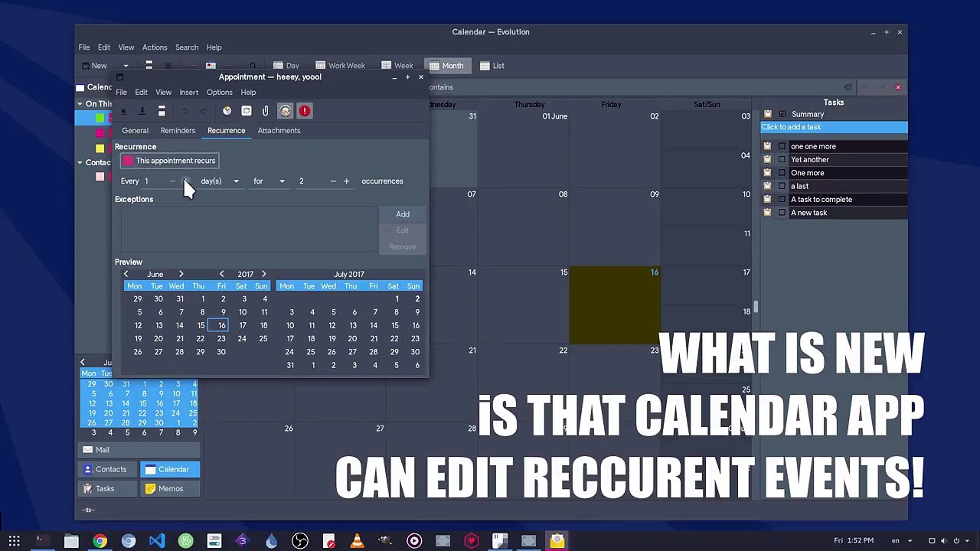Image resolution: width=980 pixels, height=551 pixels.
Task: Click the paperclip attachment icon
Action: (265, 111)
